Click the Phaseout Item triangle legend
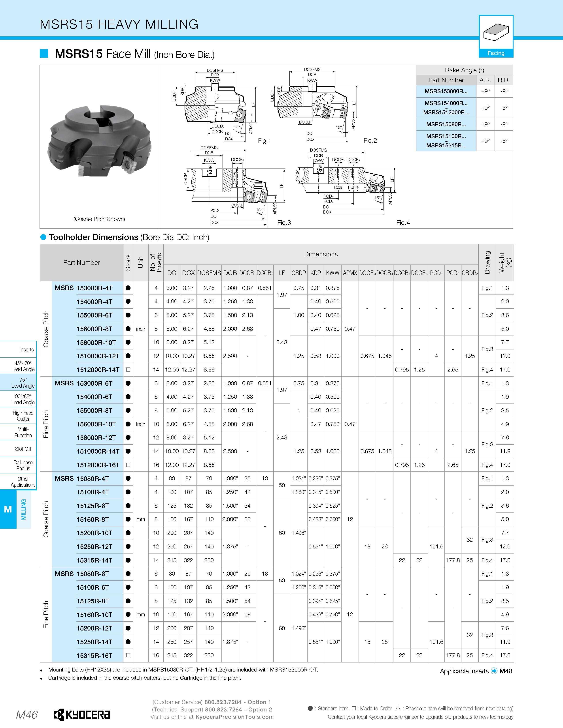 [x=398, y=709]
